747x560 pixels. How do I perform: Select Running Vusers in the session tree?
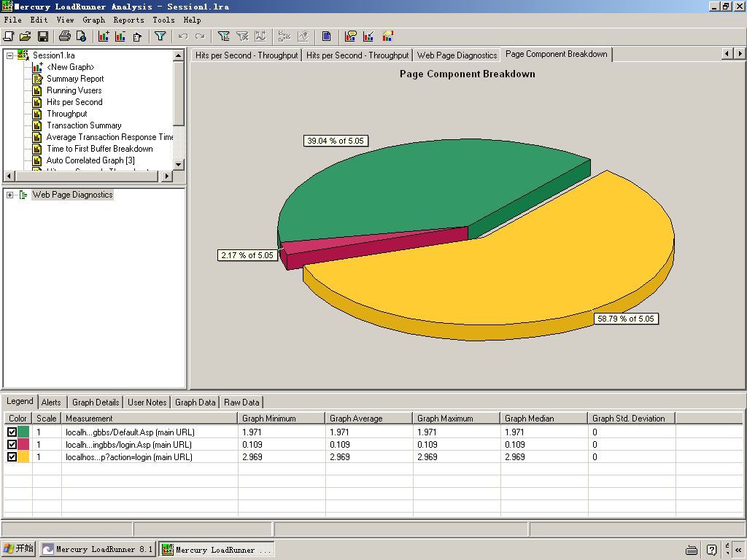[74, 90]
